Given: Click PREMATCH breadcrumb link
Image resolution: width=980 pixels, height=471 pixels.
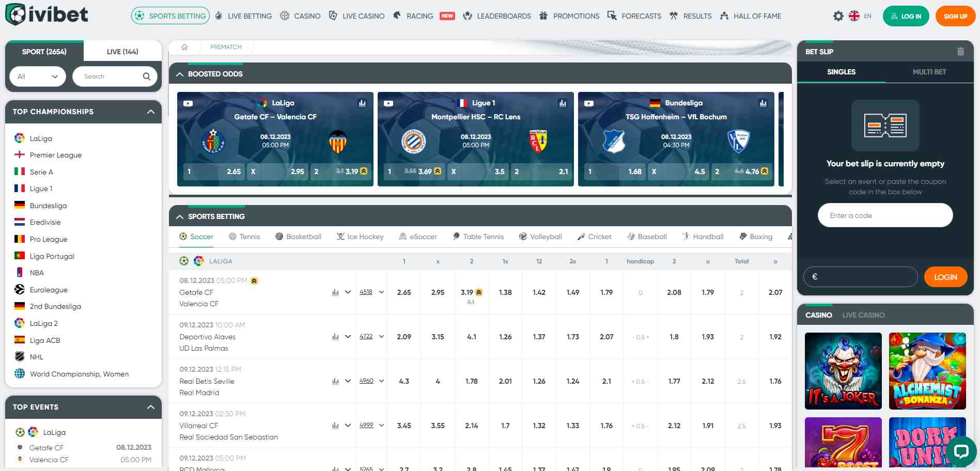Looking at the screenshot, I should point(226,47).
